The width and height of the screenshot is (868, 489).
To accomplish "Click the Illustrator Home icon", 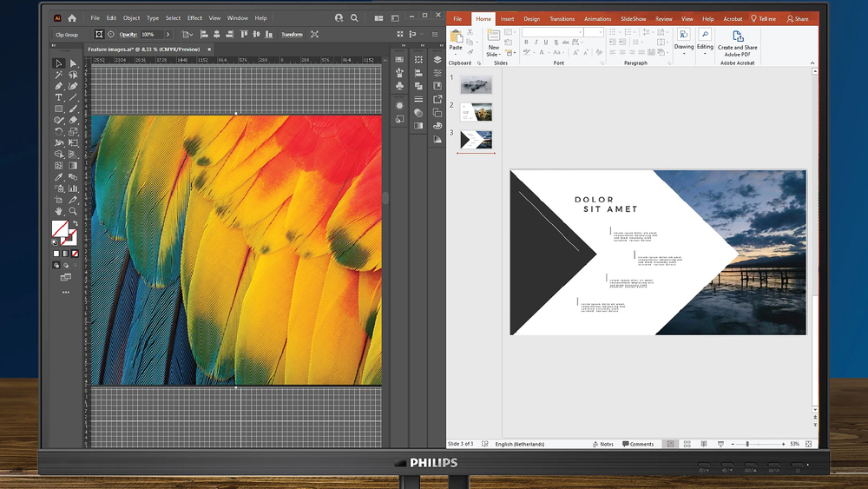I will click(x=72, y=17).
